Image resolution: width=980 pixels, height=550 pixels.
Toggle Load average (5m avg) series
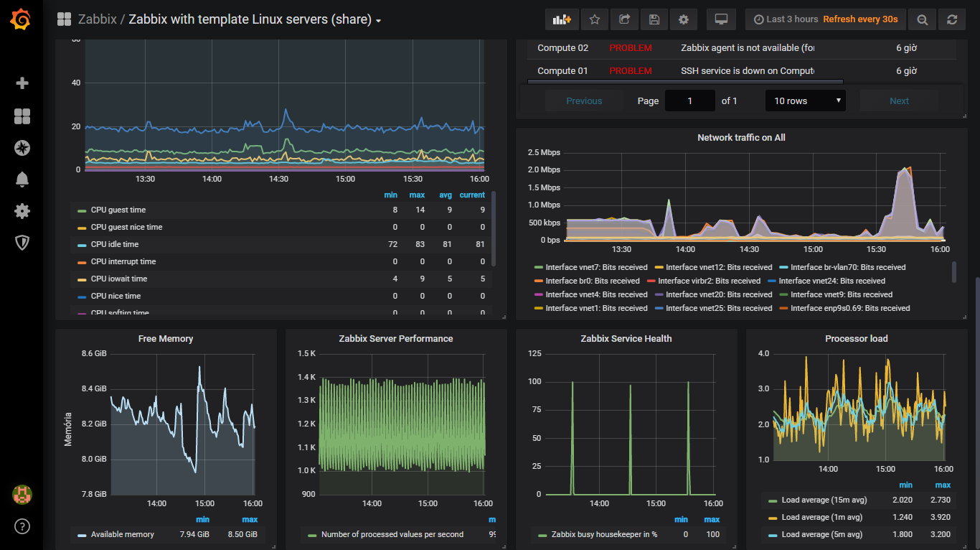822,534
